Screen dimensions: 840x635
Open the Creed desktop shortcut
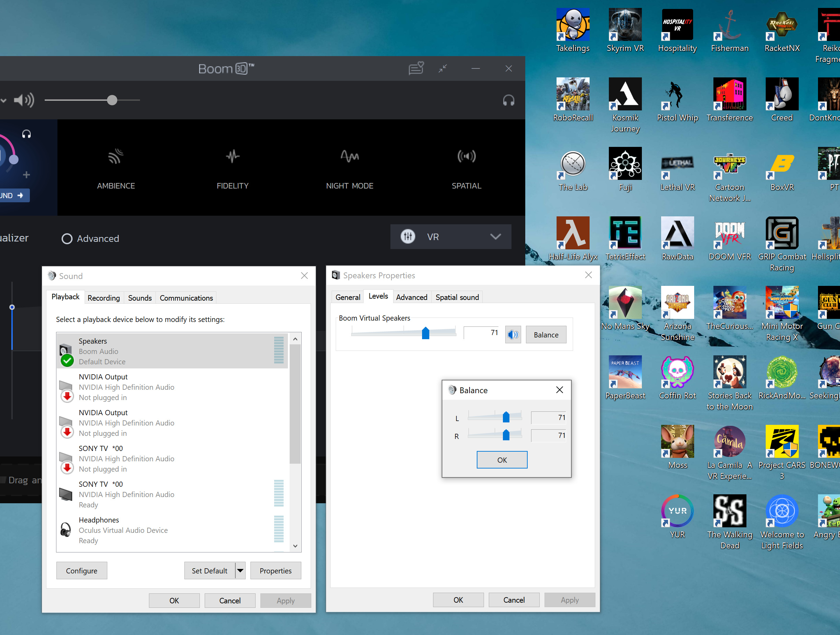pos(782,100)
